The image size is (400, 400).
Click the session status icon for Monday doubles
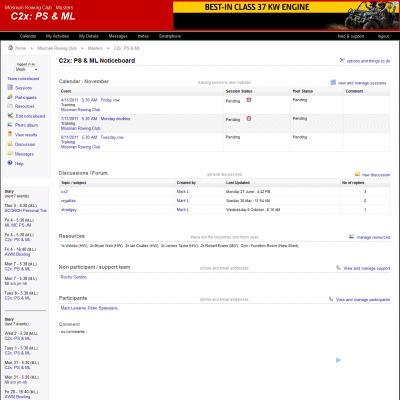(x=249, y=118)
